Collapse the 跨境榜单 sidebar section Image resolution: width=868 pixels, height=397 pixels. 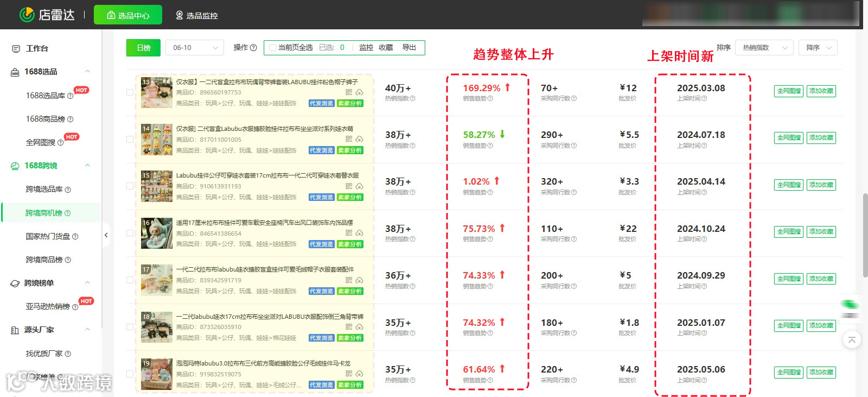coord(87,283)
